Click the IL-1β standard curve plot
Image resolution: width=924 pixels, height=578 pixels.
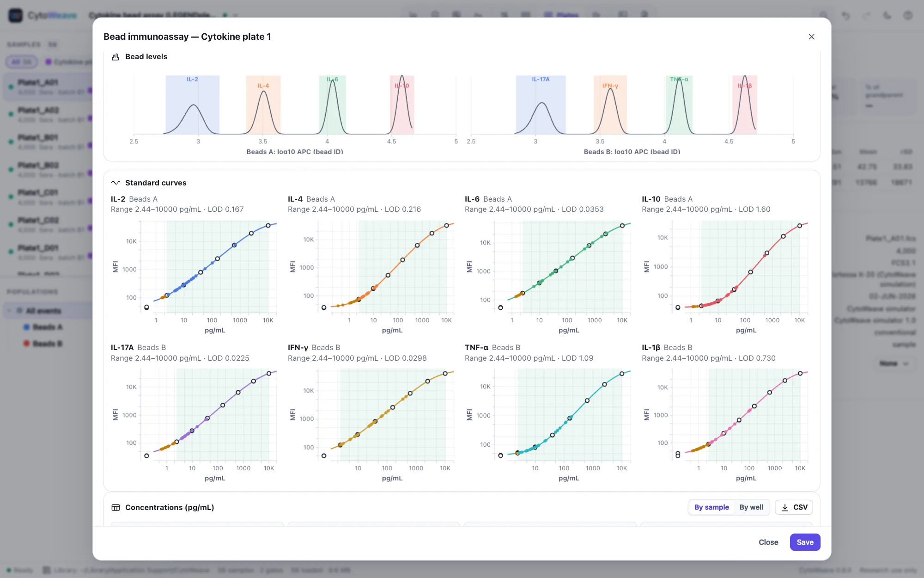[740, 415]
